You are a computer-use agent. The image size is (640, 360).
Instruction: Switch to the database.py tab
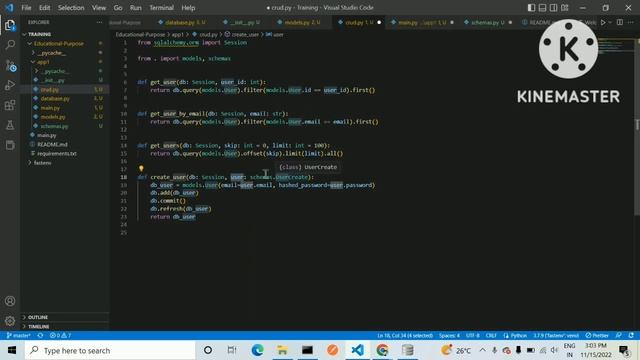(x=182, y=22)
